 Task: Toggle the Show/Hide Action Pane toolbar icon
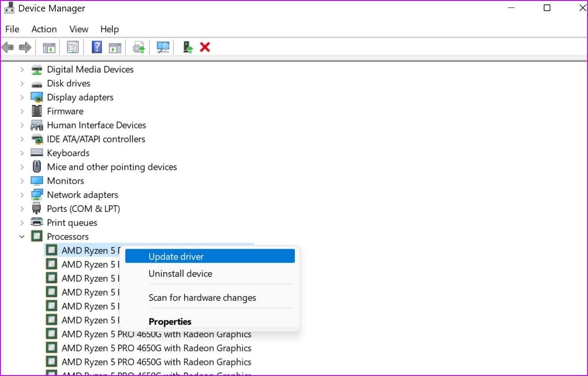(115, 47)
